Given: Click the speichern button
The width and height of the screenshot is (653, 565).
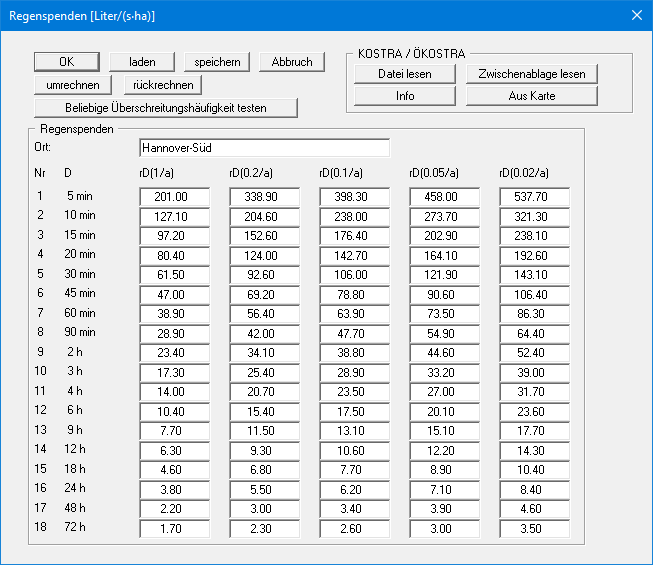Looking at the screenshot, I should coord(217,62).
